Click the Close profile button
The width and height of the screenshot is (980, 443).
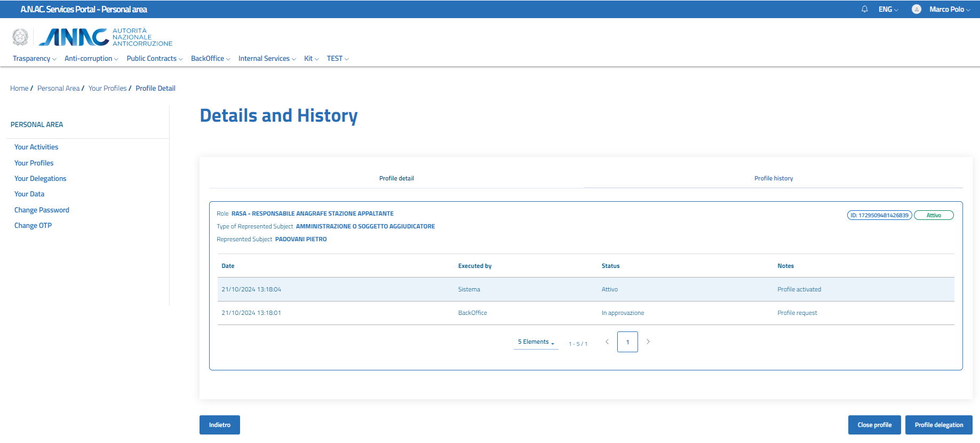(x=874, y=425)
